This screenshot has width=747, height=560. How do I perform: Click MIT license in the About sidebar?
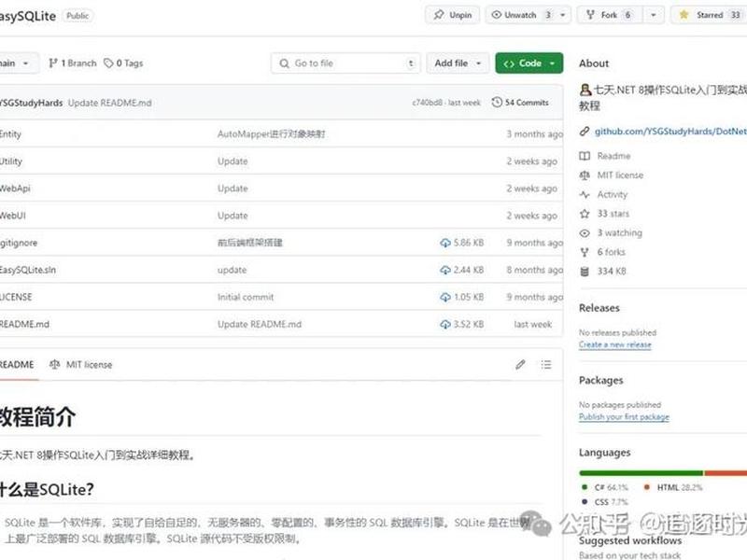coord(620,175)
